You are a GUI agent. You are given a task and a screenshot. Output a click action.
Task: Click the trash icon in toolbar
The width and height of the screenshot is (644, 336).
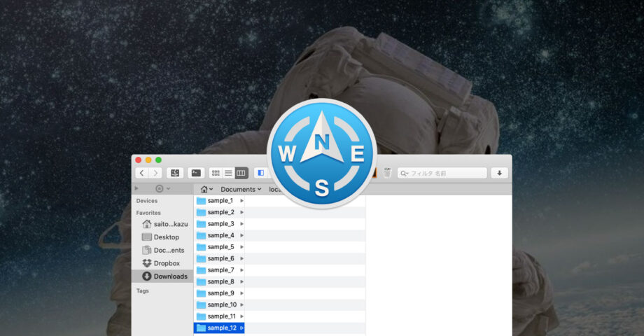coord(387,173)
